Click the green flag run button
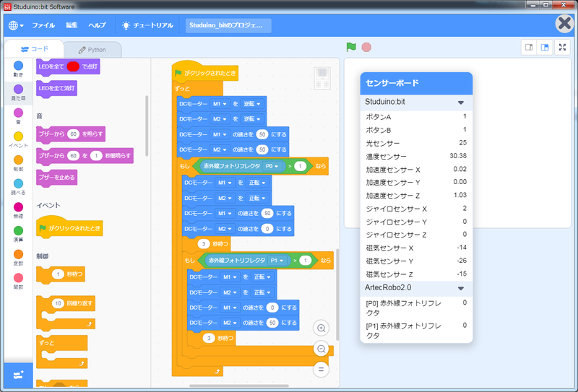The image size is (578, 392). (351, 47)
